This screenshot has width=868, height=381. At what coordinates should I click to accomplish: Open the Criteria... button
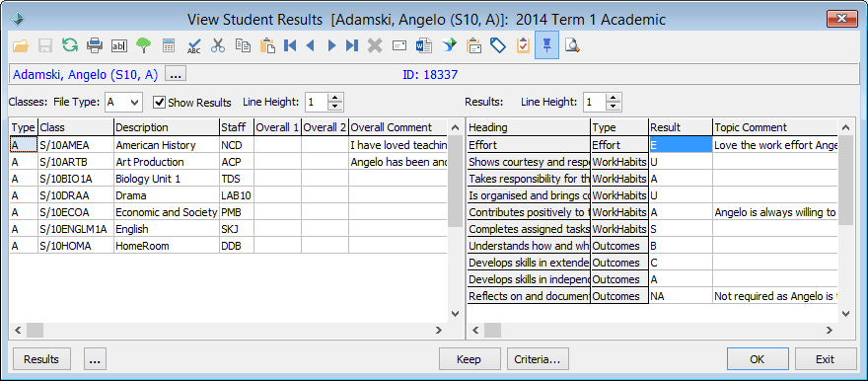click(538, 359)
